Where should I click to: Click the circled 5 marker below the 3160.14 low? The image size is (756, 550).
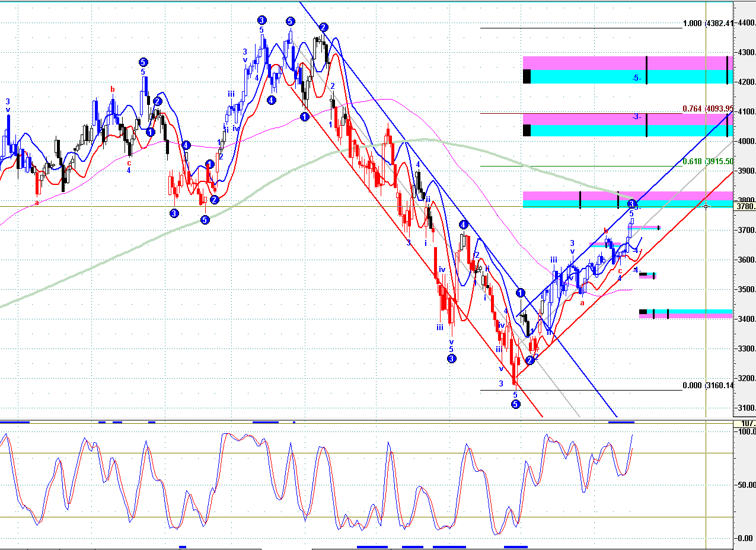(x=515, y=404)
